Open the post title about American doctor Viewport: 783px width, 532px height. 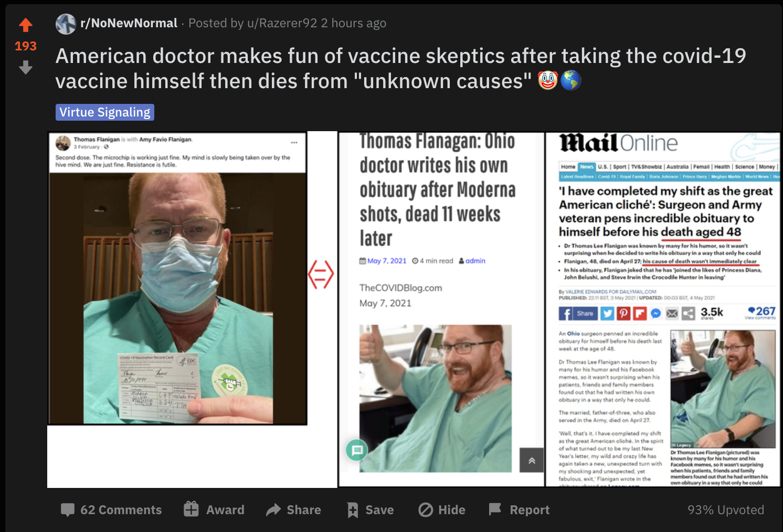400,68
